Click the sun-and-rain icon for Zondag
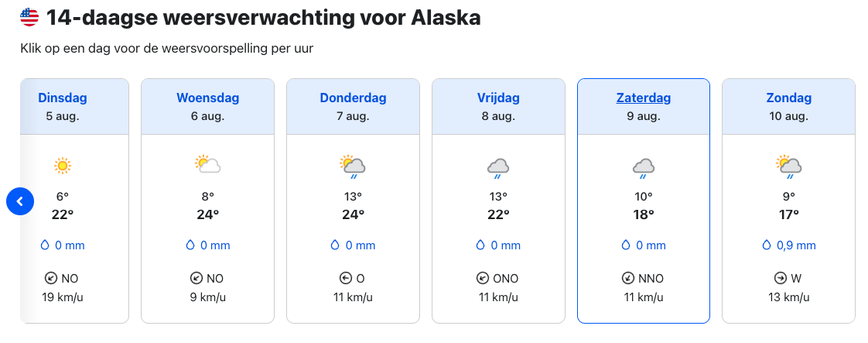Screen dimensions: 868x343 point(789,166)
